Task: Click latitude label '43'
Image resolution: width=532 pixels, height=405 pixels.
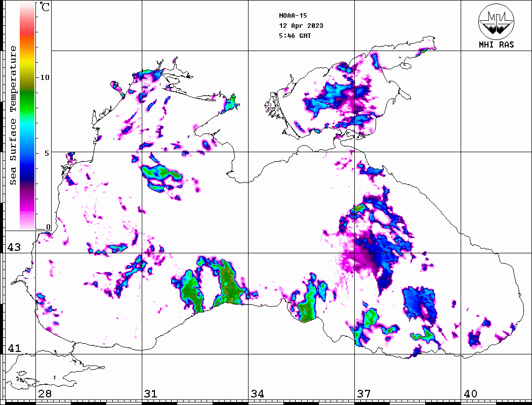Action: coord(14,247)
